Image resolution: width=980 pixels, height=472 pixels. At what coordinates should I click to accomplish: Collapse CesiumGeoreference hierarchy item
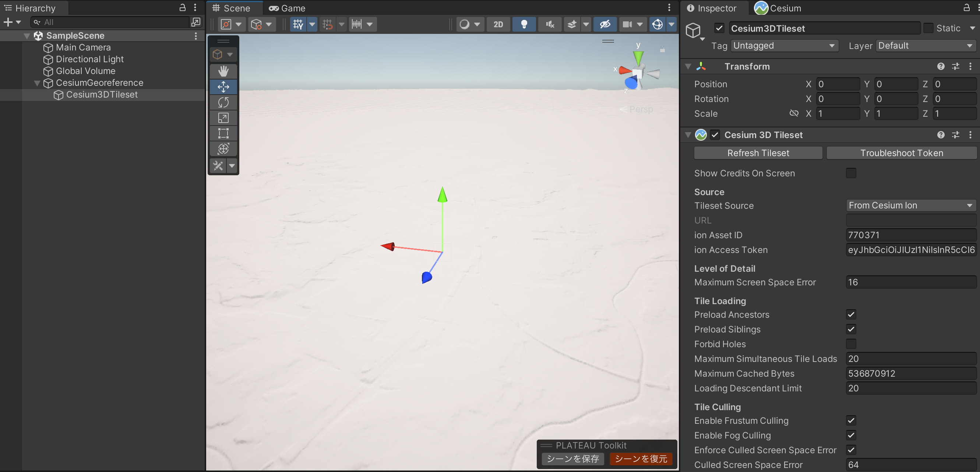37,83
